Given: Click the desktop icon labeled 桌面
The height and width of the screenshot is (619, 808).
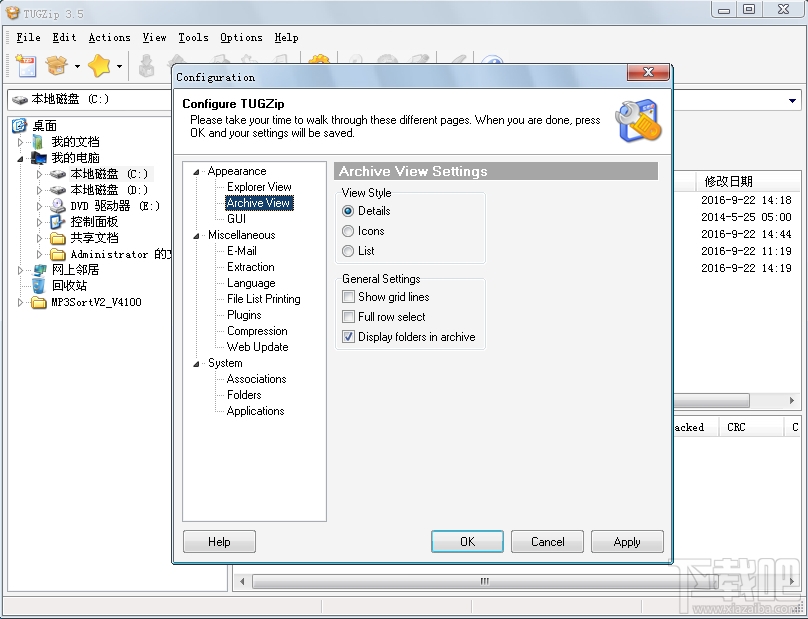Looking at the screenshot, I should (x=19, y=125).
